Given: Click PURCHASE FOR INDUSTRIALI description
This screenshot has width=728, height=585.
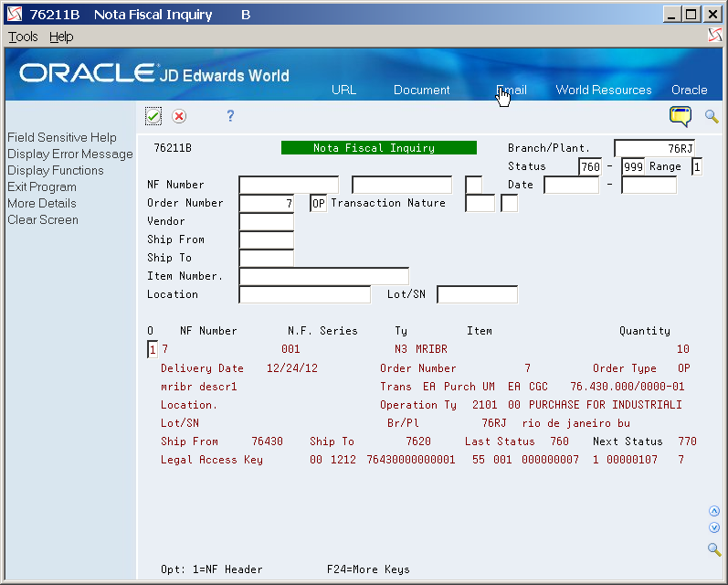Looking at the screenshot, I should pyautogui.click(x=606, y=405).
